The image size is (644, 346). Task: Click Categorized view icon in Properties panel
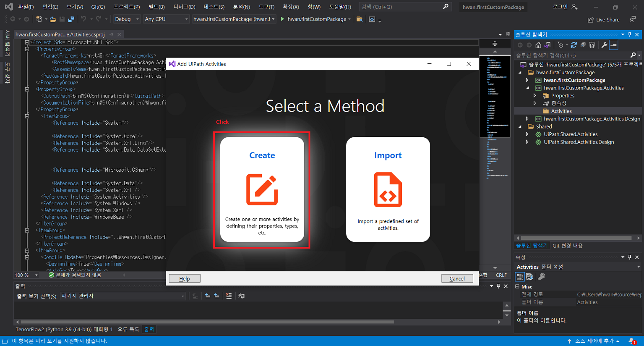point(520,277)
